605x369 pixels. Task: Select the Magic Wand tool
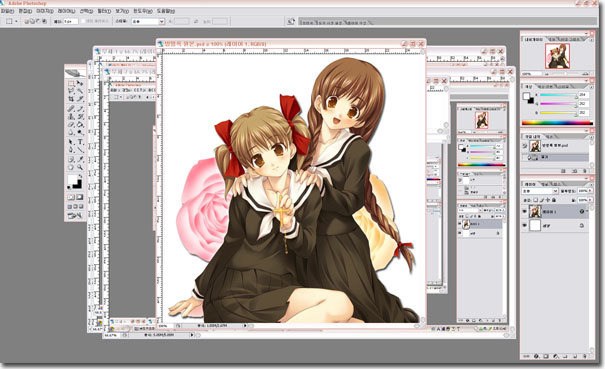click(80, 90)
